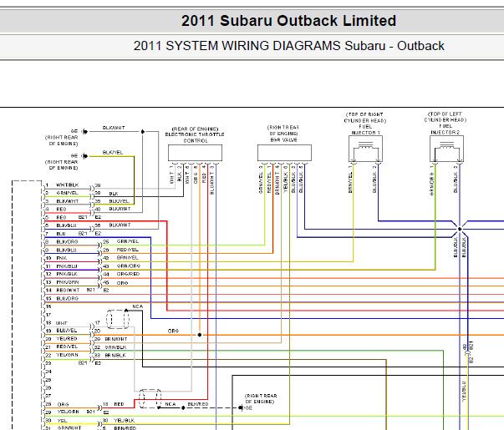
Task: Click the Fuel Injector 2 symbol
Action: point(446,149)
